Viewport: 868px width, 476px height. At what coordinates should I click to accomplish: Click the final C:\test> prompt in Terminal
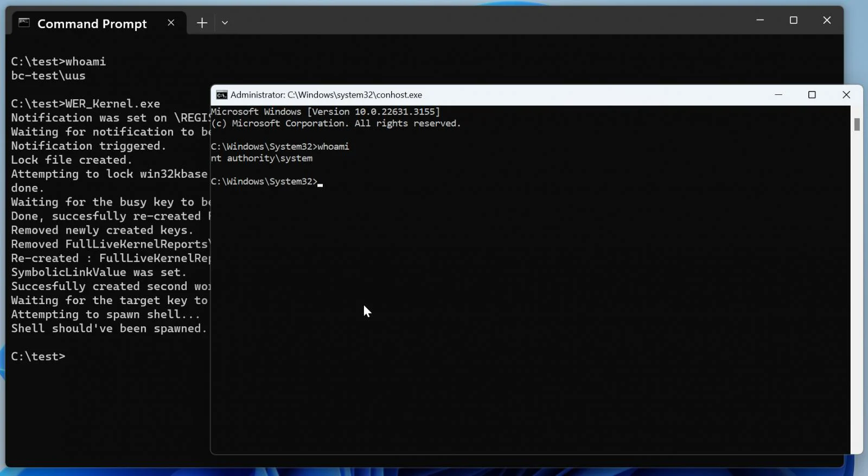[38, 357]
